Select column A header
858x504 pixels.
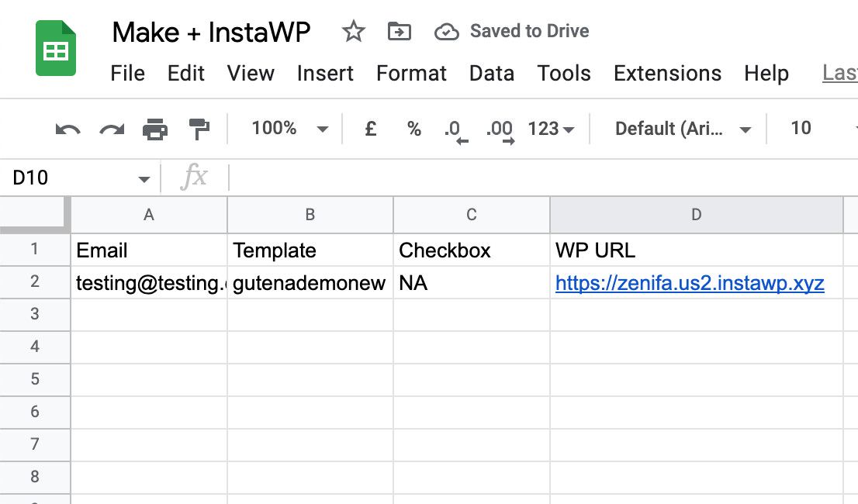tap(149, 215)
